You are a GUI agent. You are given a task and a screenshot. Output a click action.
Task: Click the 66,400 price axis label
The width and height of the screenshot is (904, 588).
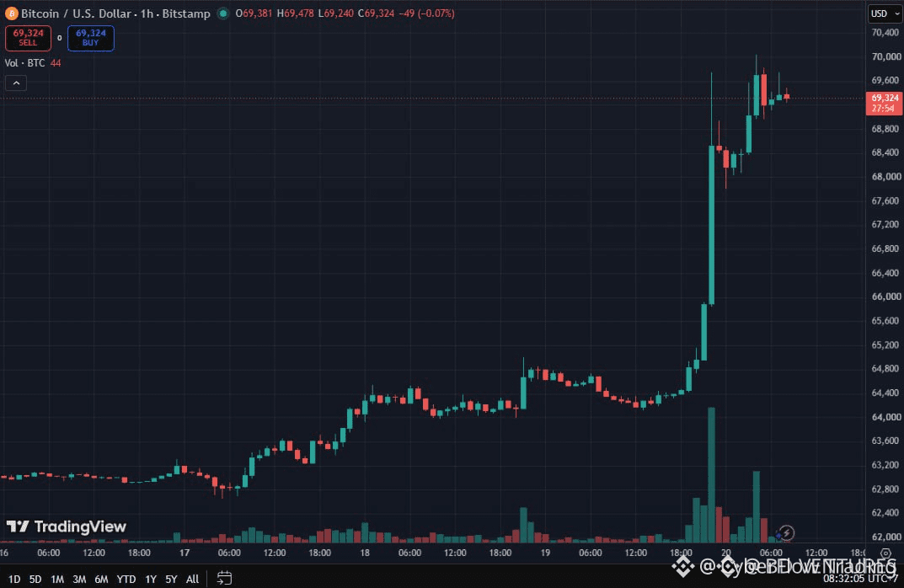point(885,273)
